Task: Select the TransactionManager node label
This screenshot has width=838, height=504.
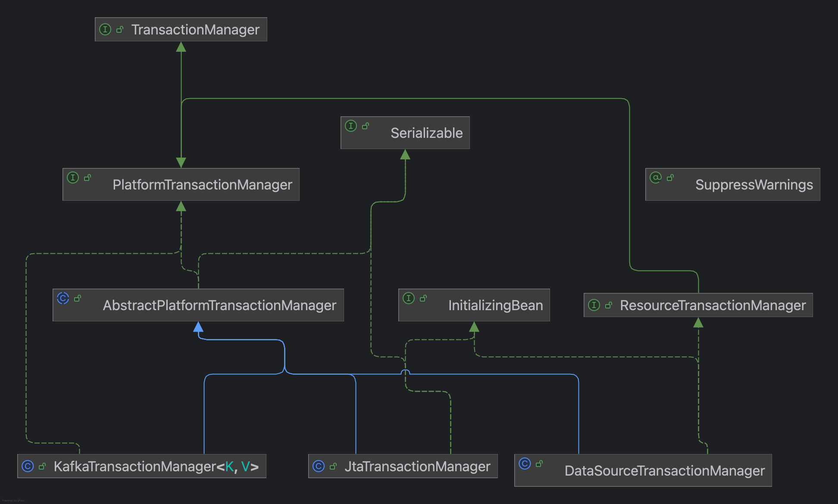Action: pos(195,30)
